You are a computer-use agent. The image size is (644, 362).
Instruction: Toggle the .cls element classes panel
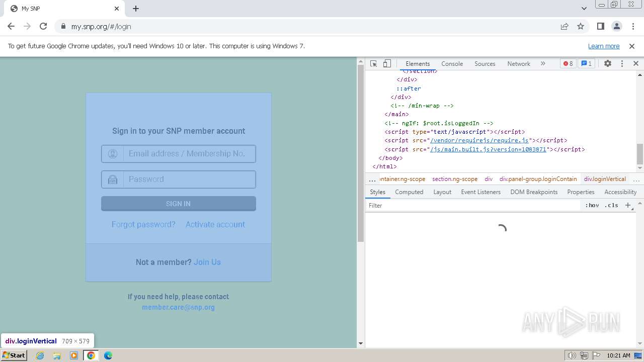pyautogui.click(x=612, y=205)
